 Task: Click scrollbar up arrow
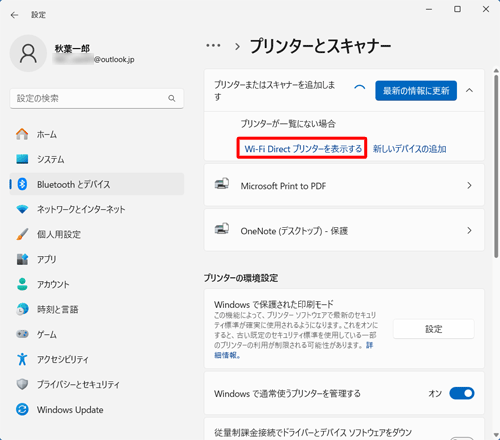click(x=496, y=71)
